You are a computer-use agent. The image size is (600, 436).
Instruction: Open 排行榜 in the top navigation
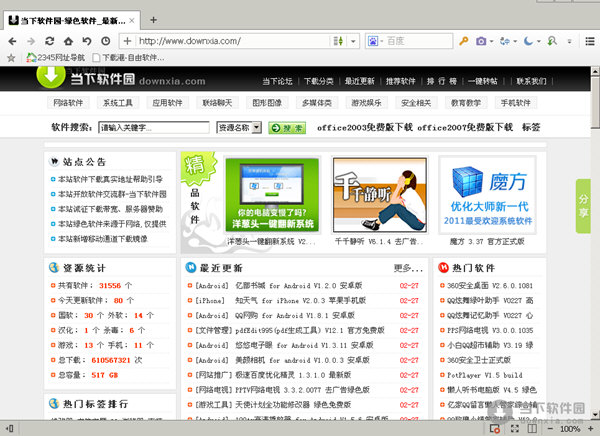[x=442, y=81]
